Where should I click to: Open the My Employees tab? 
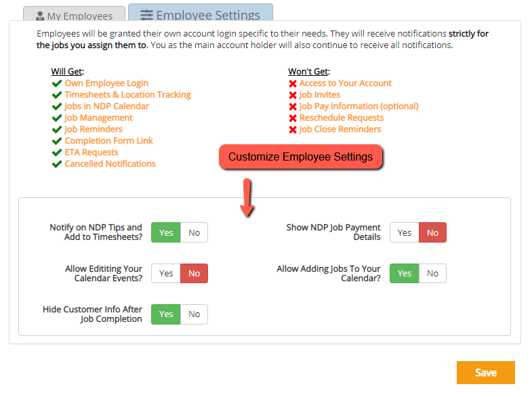click(x=74, y=14)
